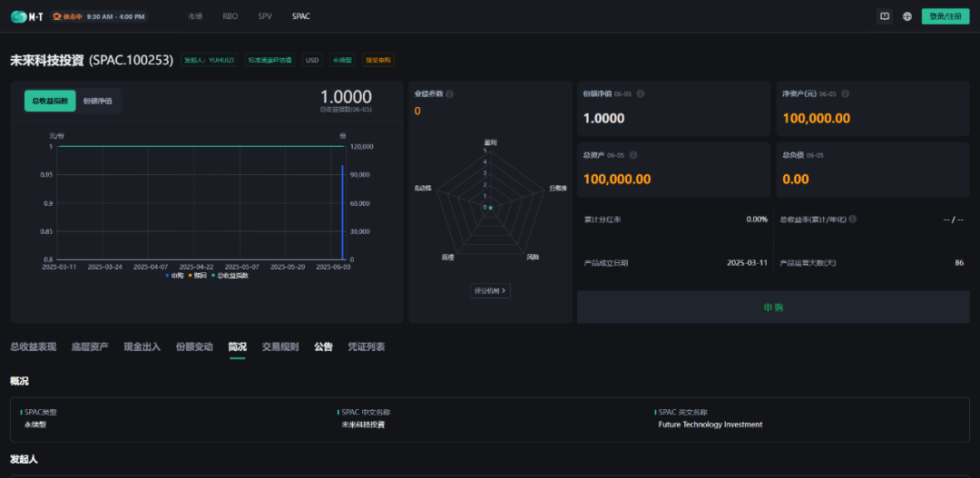Open the 交易规则 tab
Image resolution: width=980 pixels, height=478 pixels.
(280, 346)
